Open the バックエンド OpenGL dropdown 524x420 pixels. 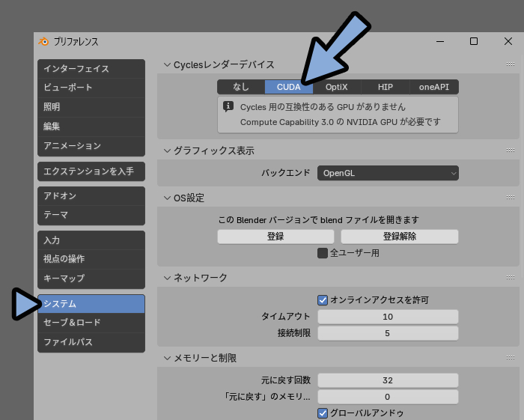(388, 173)
